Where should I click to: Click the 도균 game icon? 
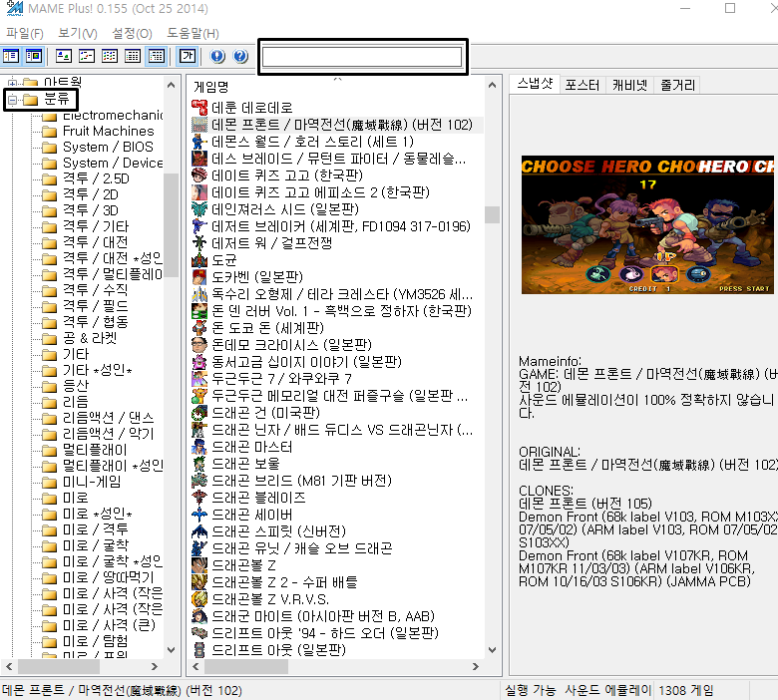199,260
